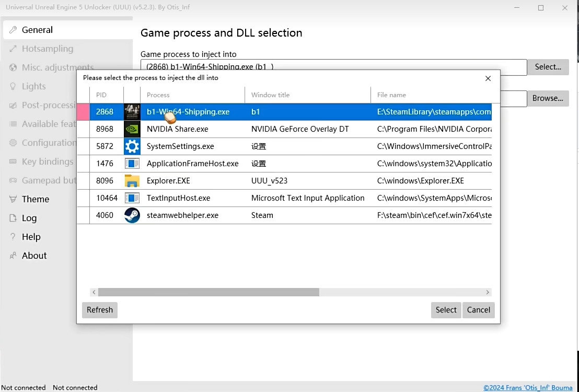Click the NVIDIA Share process icon

[132, 129]
